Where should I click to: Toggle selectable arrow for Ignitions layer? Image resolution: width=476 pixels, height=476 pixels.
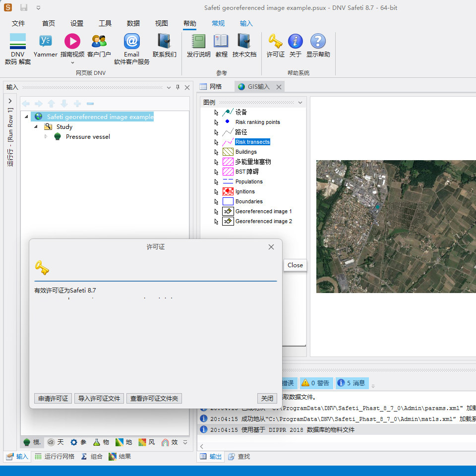[216, 192]
